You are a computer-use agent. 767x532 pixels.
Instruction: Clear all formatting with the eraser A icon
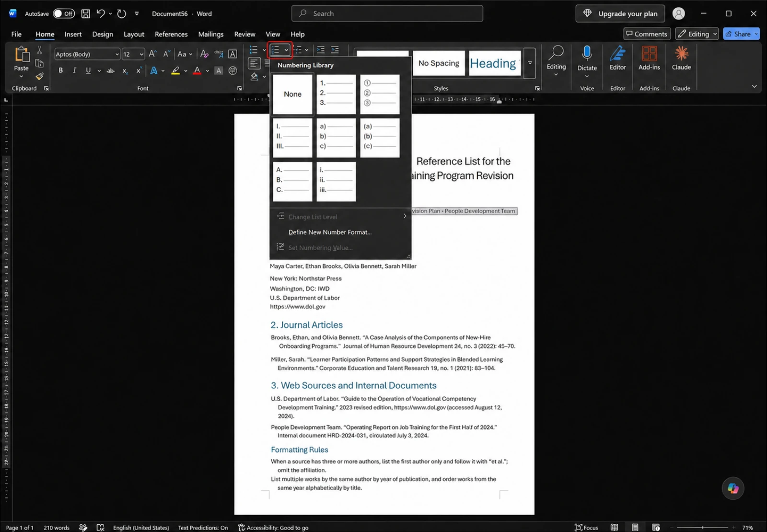click(x=204, y=54)
